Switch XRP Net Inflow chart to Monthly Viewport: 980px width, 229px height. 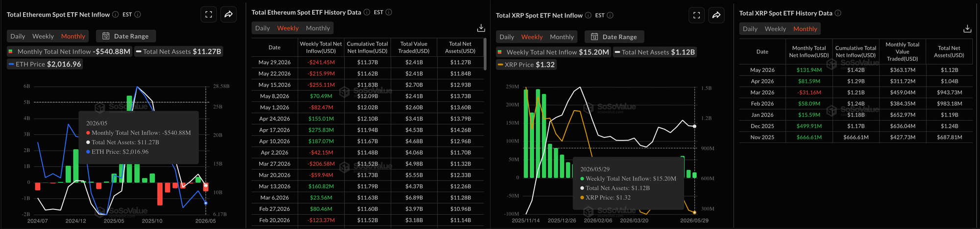562,37
